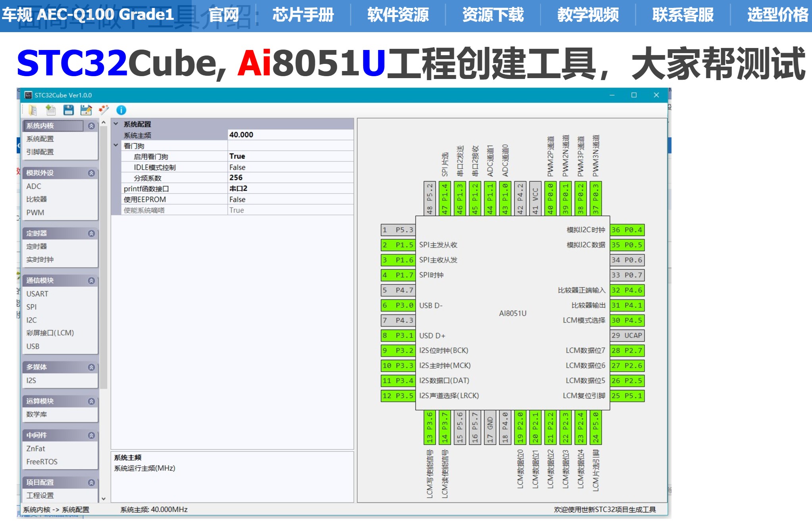Click pin 12 P3.5 on chip diagram
This screenshot has width=812, height=522.
coord(398,395)
